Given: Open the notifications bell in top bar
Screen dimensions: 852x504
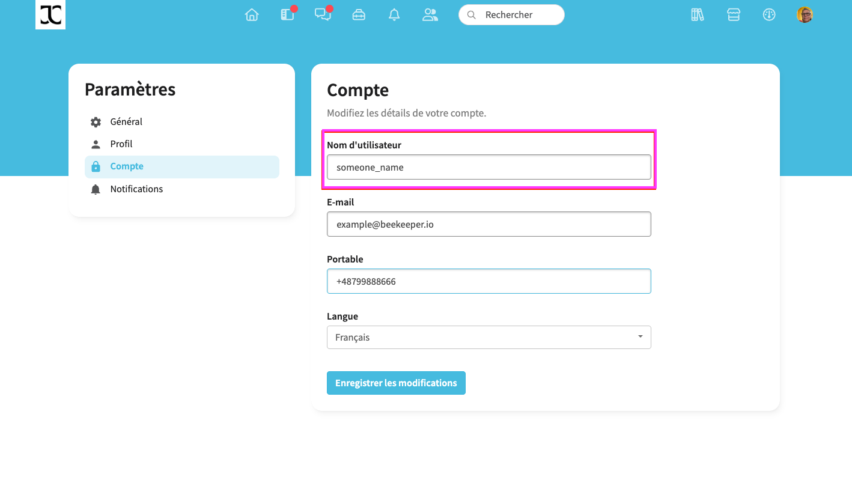Looking at the screenshot, I should point(394,15).
